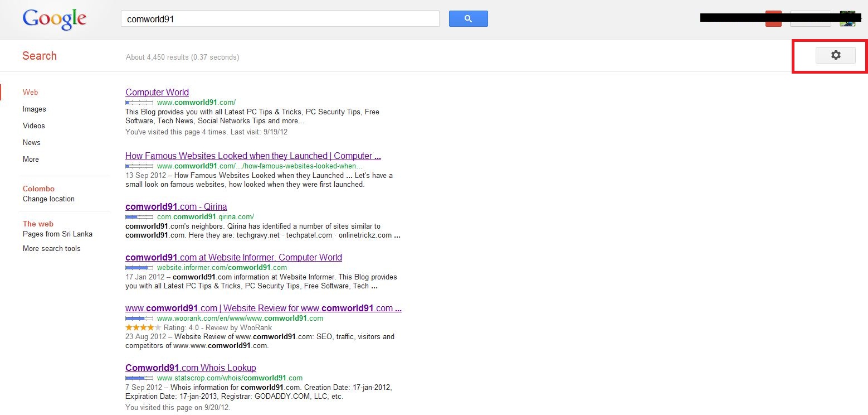The height and width of the screenshot is (415, 868).
Task: Click the Share button beside notifications
Action: click(x=810, y=18)
